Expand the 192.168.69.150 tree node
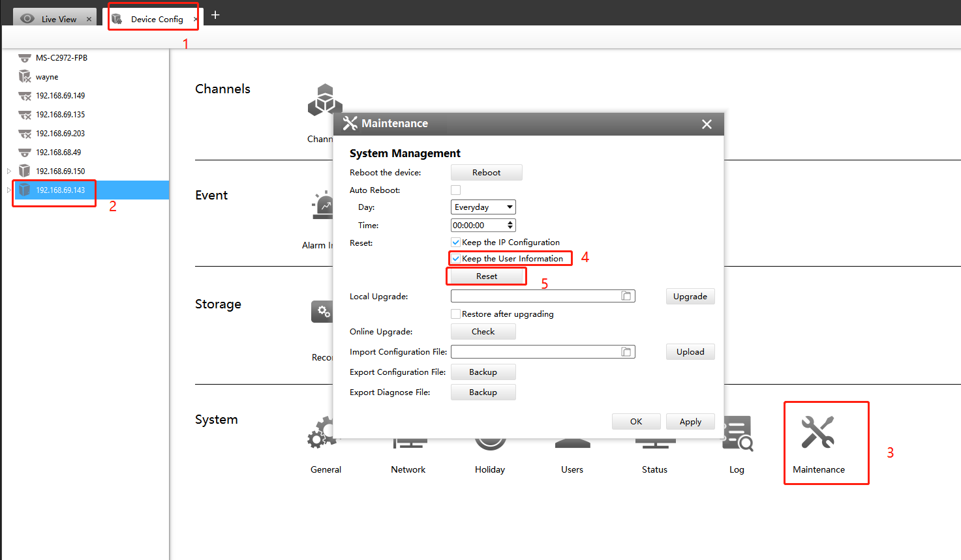This screenshot has width=961, height=560. [x=9, y=171]
